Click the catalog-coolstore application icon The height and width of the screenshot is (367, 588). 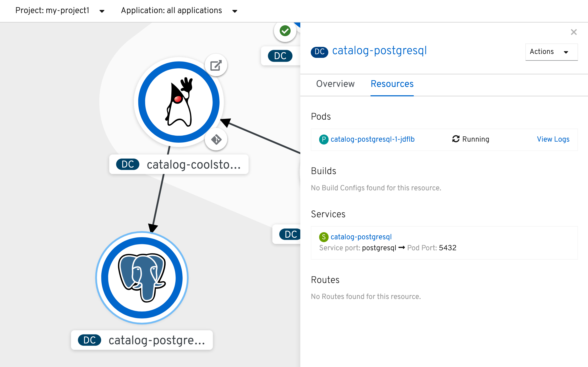(178, 102)
